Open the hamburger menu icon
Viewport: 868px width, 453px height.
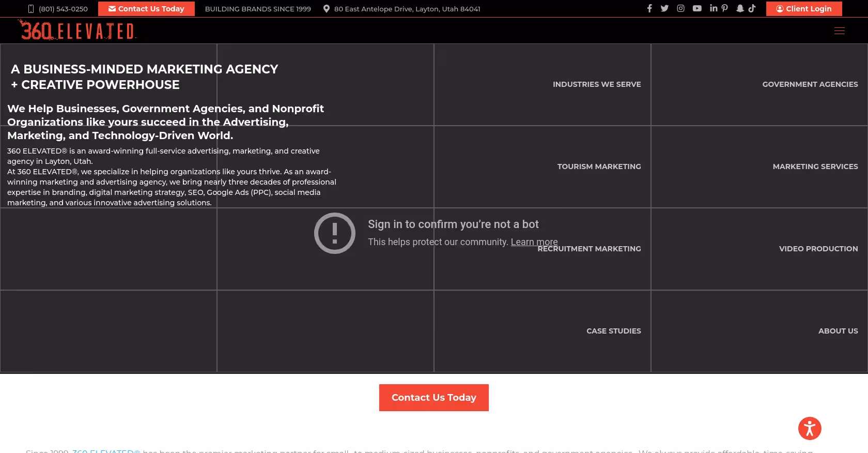(840, 31)
